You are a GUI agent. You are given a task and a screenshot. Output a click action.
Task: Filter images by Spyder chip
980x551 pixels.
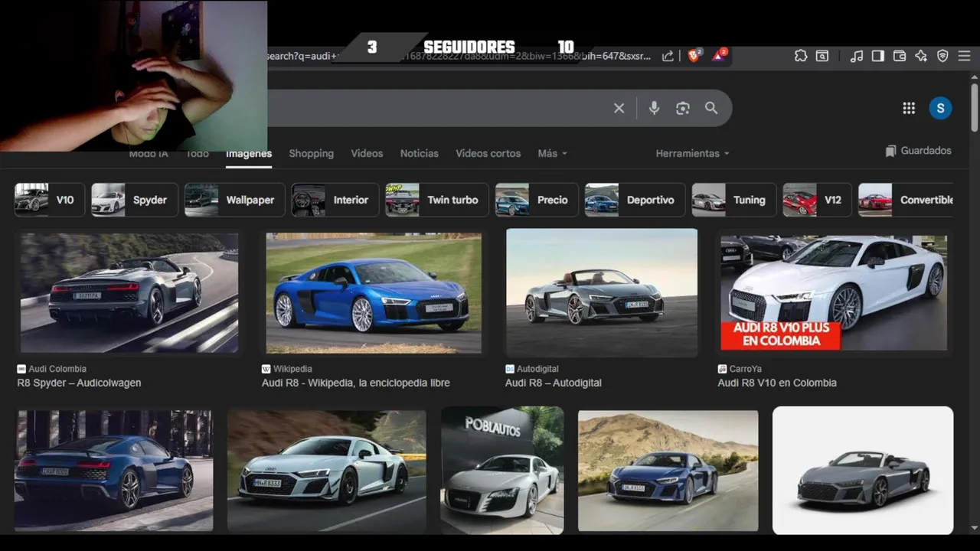(x=135, y=200)
